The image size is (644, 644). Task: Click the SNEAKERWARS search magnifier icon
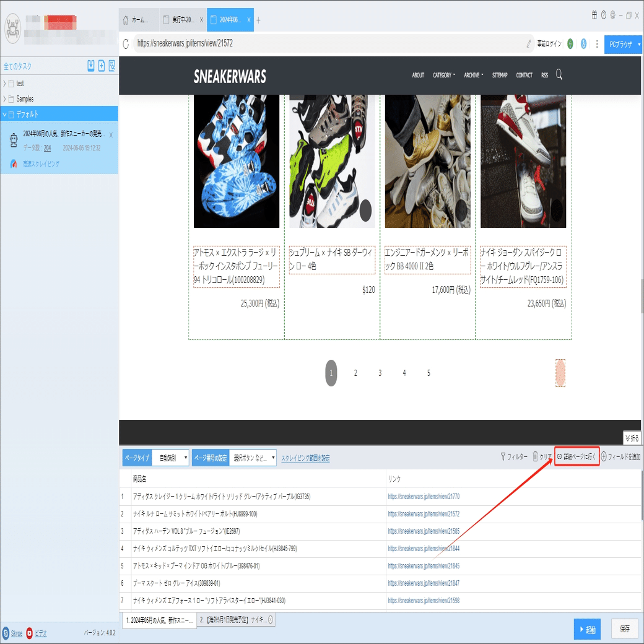click(559, 75)
